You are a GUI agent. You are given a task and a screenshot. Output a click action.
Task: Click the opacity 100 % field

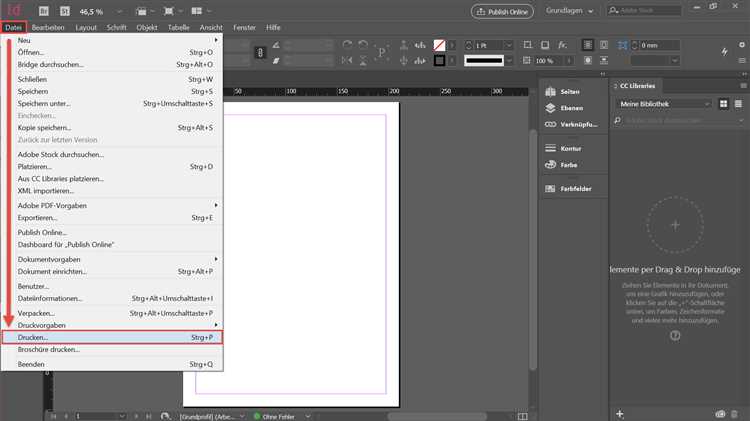[549, 61]
